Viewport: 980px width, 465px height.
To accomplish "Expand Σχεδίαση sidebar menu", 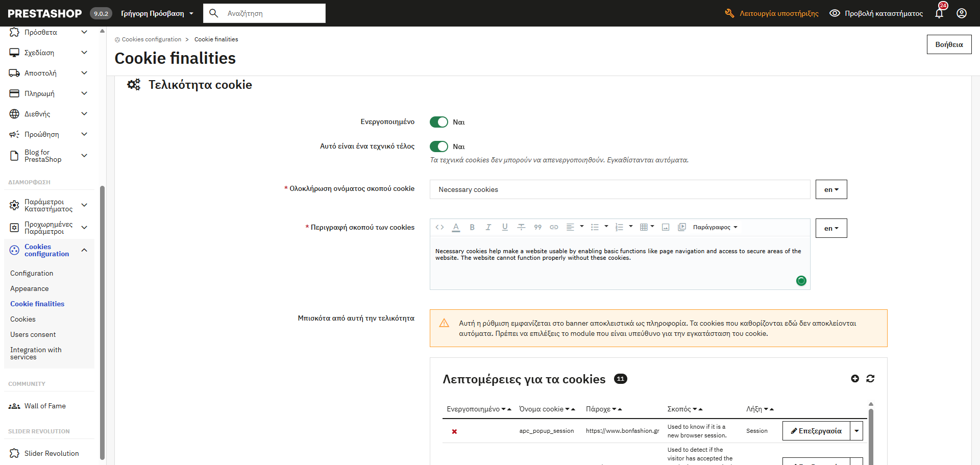I will point(84,53).
